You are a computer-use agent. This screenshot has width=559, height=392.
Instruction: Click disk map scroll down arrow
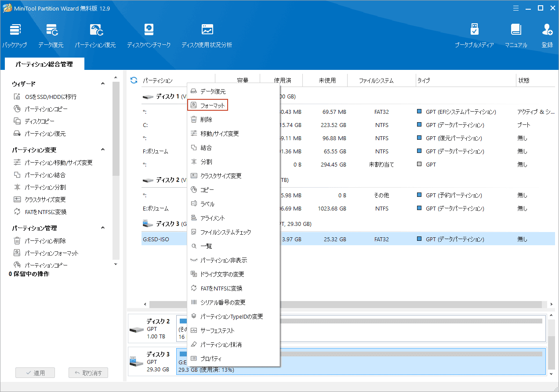[552, 374]
